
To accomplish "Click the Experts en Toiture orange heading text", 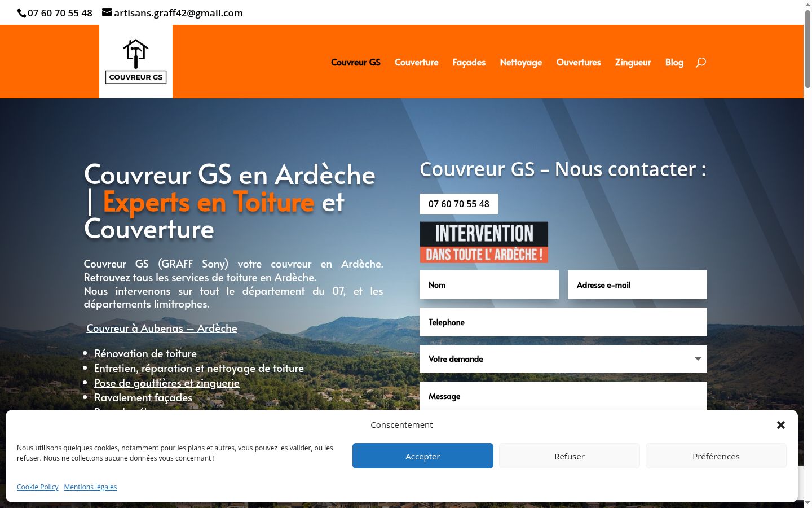I will [x=208, y=202].
